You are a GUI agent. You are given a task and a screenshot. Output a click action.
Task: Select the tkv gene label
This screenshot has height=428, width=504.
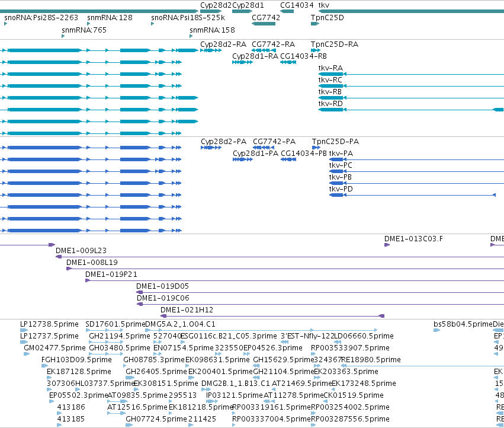(x=324, y=5)
